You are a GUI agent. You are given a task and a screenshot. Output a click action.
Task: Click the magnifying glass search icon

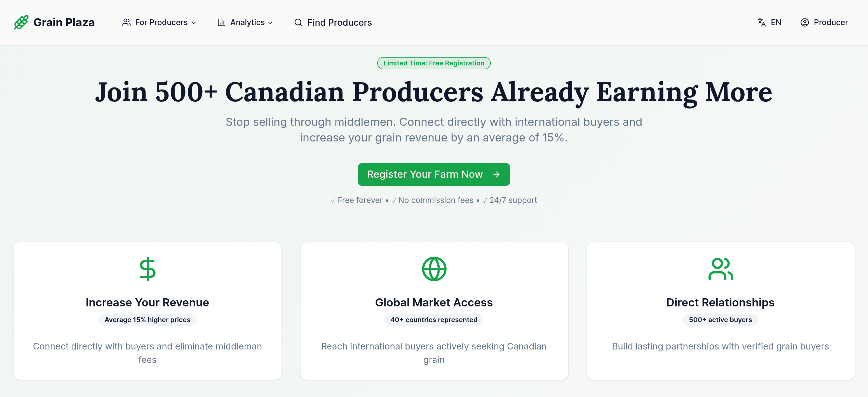(298, 23)
